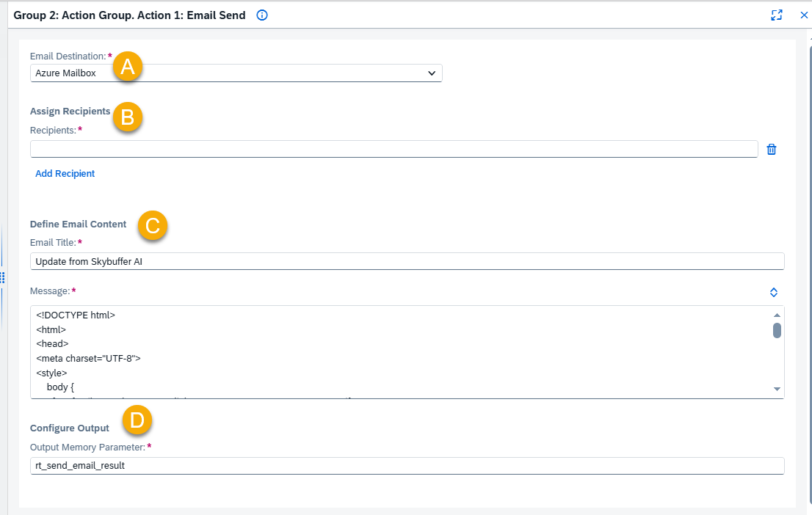The height and width of the screenshot is (515, 812).
Task: Toggle full screen mode for the dialog
Action: pyautogui.click(x=776, y=15)
